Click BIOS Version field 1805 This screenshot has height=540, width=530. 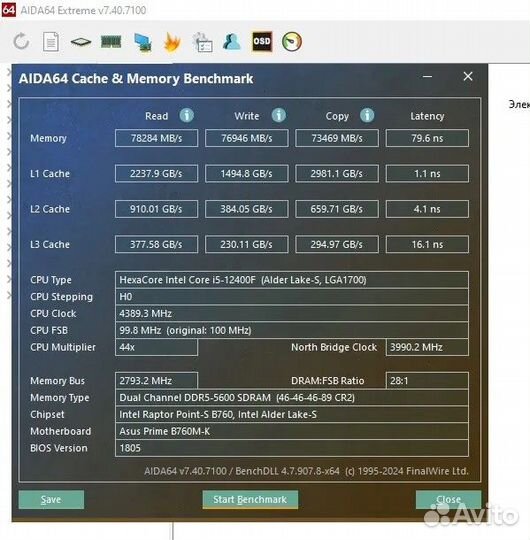(x=292, y=448)
